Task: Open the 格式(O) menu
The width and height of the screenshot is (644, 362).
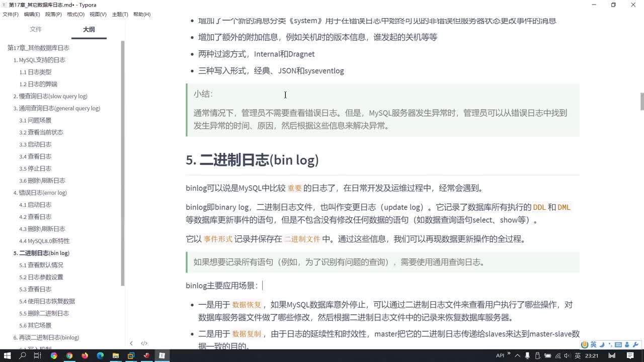Action: pos(76,15)
